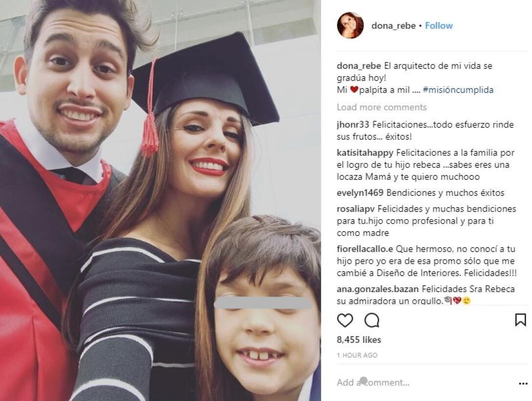This screenshot has height=401, width=532.
Task: Follow the dona_rebe account
Action: [x=439, y=26]
